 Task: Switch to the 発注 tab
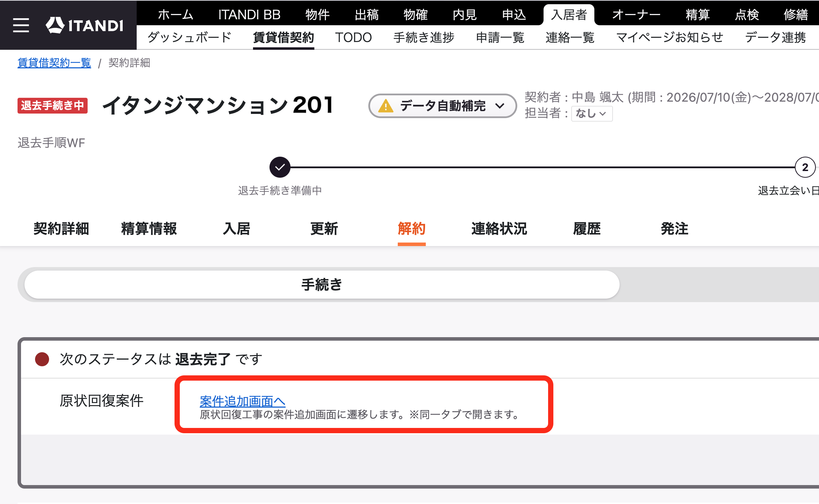coord(675,229)
